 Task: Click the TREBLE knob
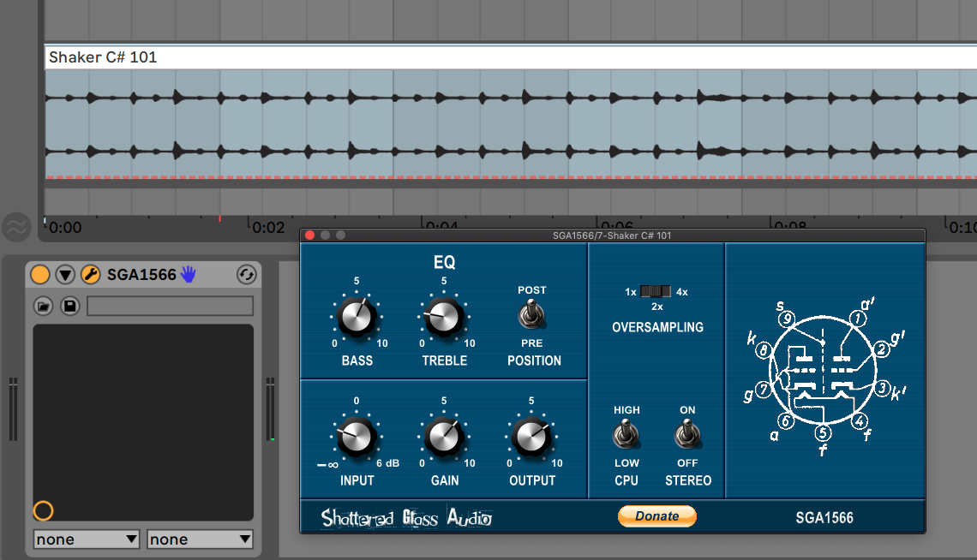pyautogui.click(x=444, y=317)
